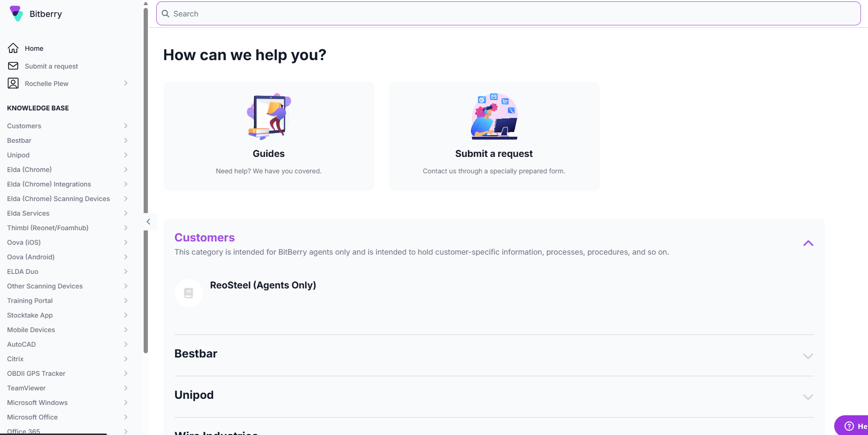Image resolution: width=868 pixels, height=435 pixels.
Task: Click the Submit a request envelope icon
Action: tap(13, 66)
